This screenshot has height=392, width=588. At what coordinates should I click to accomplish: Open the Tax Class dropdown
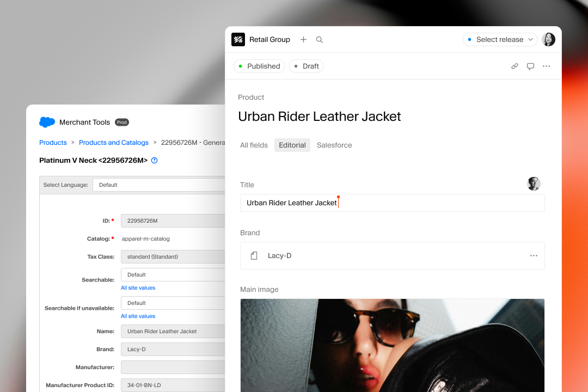click(x=173, y=256)
